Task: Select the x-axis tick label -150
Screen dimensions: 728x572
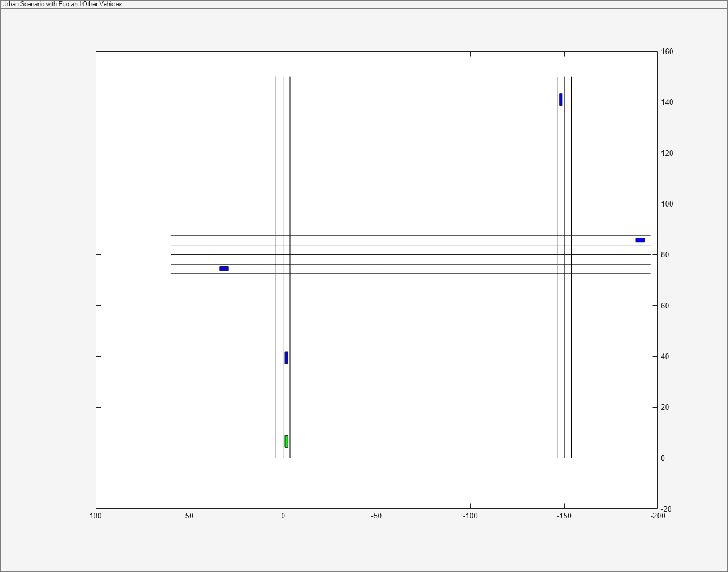Action: [x=564, y=516]
